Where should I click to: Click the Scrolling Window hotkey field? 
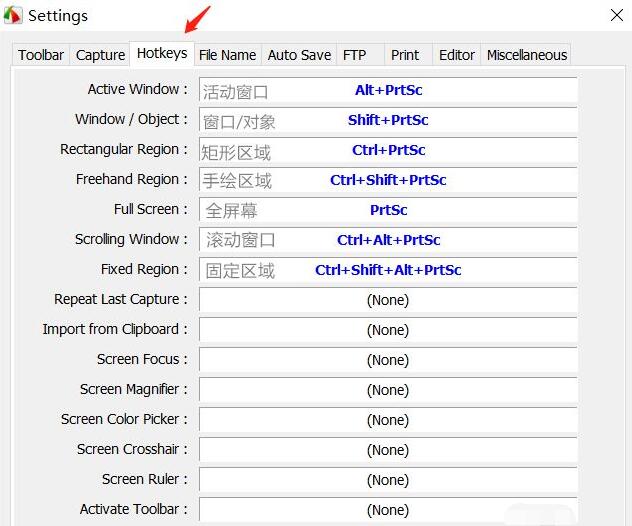(388, 241)
